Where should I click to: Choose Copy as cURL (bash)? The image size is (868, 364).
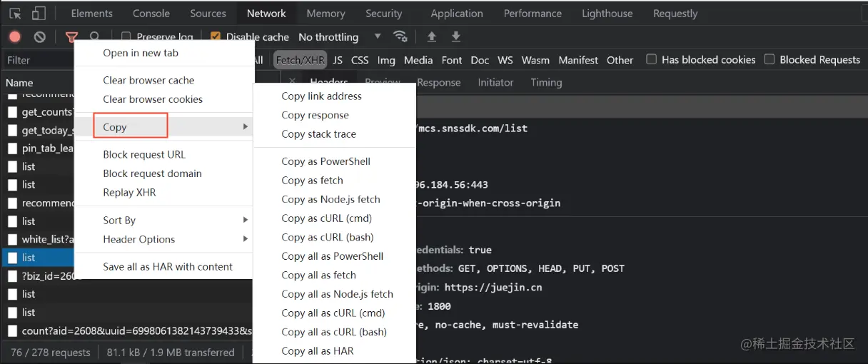tap(327, 238)
